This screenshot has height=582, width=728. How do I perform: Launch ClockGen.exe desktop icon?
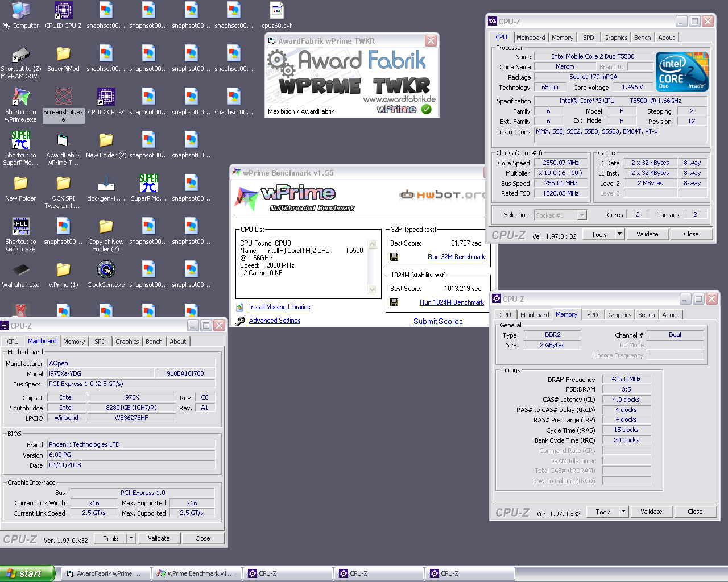pos(106,275)
